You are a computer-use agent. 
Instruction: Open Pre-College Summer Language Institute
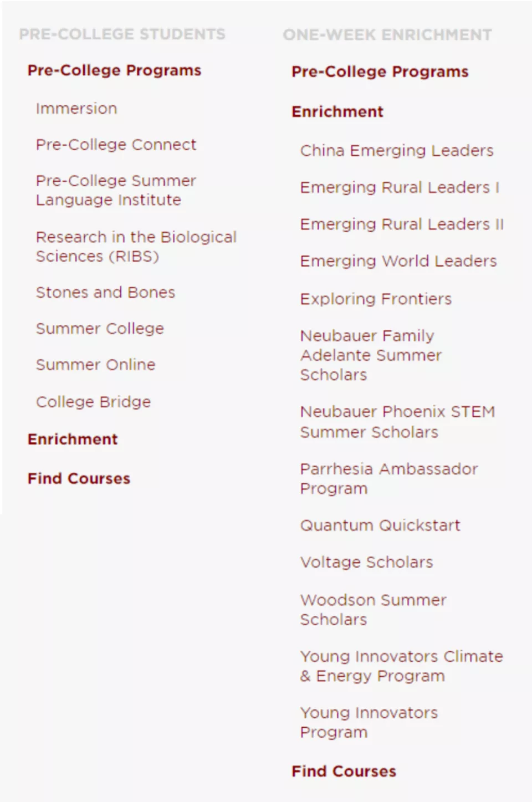point(116,190)
